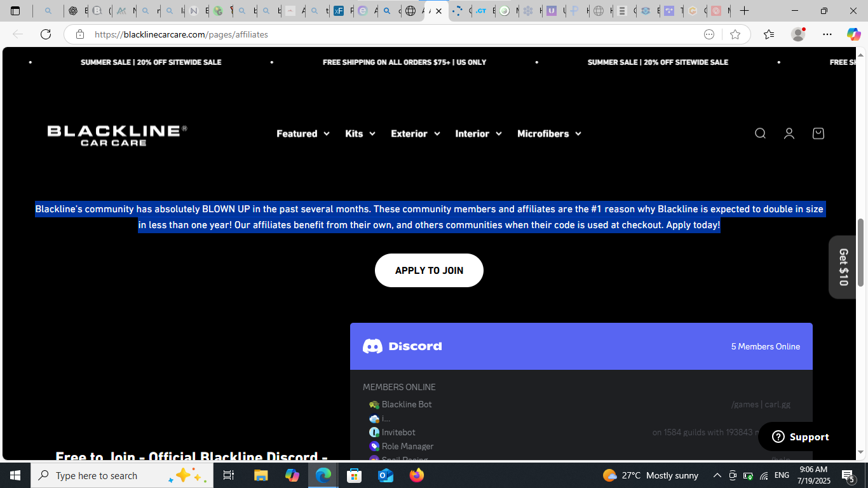Screen dimensions: 868x488
Task: Open the Copilot sidebar icon
Action: [853, 34]
